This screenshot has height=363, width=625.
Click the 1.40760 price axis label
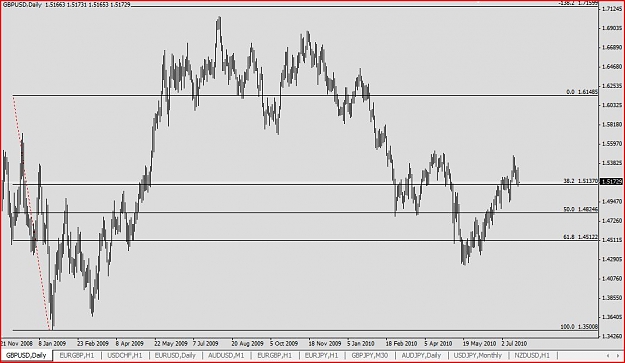click(x=611, y=279)
